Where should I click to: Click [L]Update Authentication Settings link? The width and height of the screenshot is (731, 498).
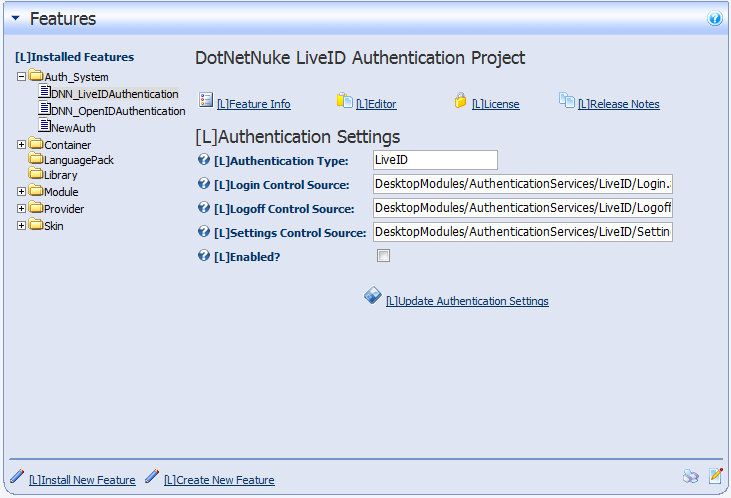[x=467, y=301]
